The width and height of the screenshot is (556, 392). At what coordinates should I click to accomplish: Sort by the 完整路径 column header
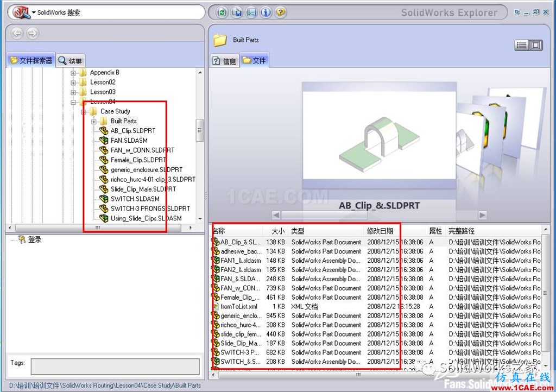click(493, 231)
